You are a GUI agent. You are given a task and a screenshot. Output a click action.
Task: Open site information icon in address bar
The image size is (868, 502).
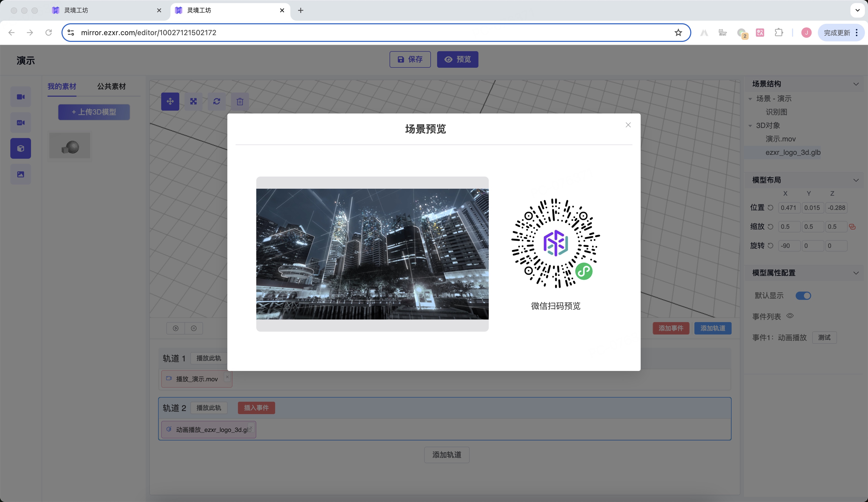[71, 32]
